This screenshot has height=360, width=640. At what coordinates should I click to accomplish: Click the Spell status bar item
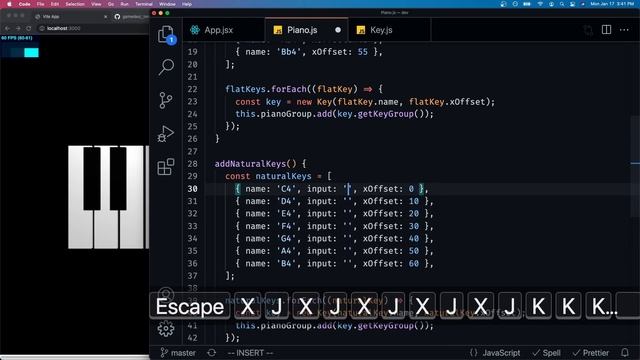coord(547,353)
